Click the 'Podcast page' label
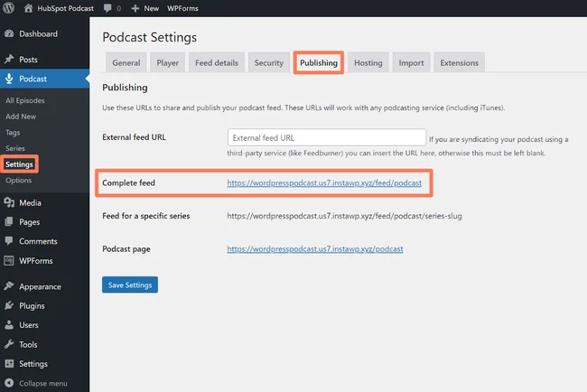The height and width of the screenshot is (392, 587). pos(126,249)
